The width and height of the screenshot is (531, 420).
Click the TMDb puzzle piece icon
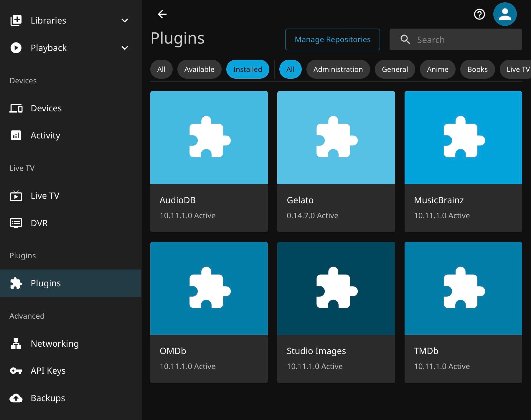[x=464, y=288]
